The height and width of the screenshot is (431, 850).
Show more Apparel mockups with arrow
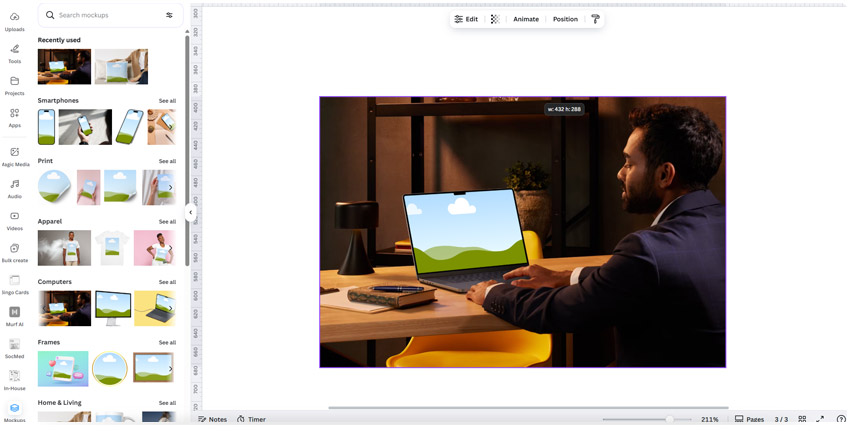[170, 248]
